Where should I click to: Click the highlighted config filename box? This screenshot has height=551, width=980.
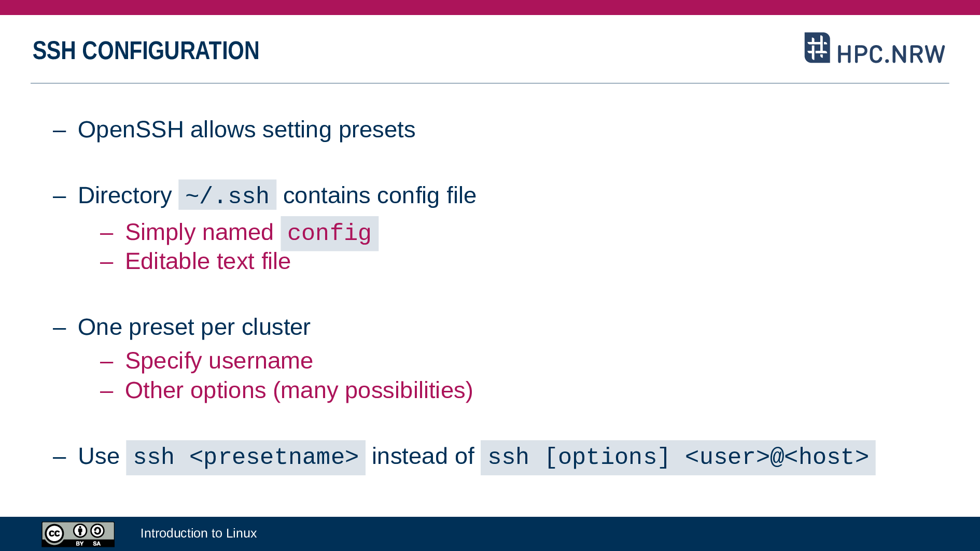pyautogui.click(x=329, y=233)
